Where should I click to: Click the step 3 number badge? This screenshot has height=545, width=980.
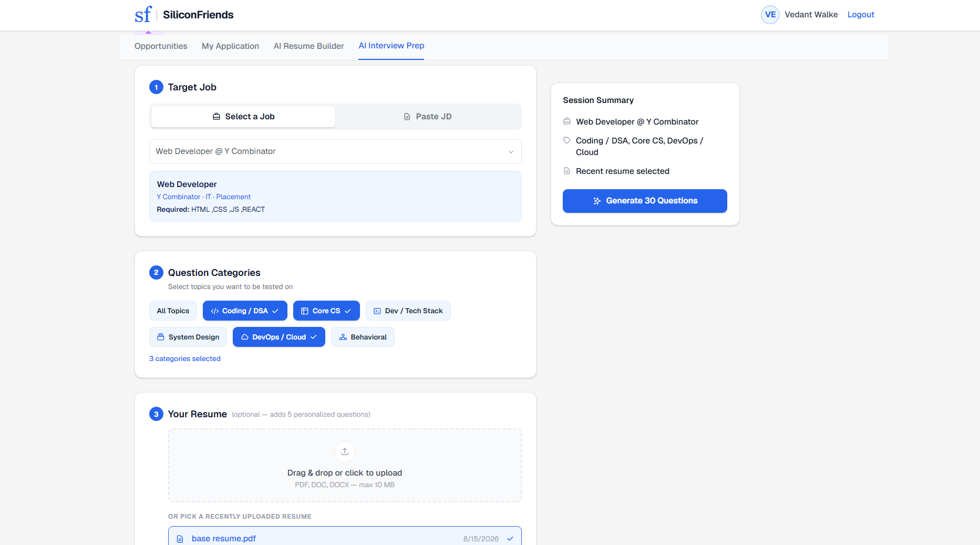click(156, 414)
